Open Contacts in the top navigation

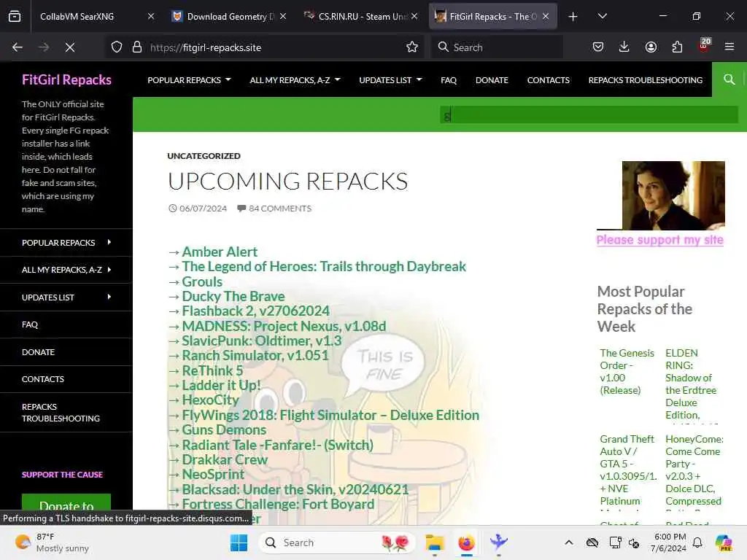point(549,80)
